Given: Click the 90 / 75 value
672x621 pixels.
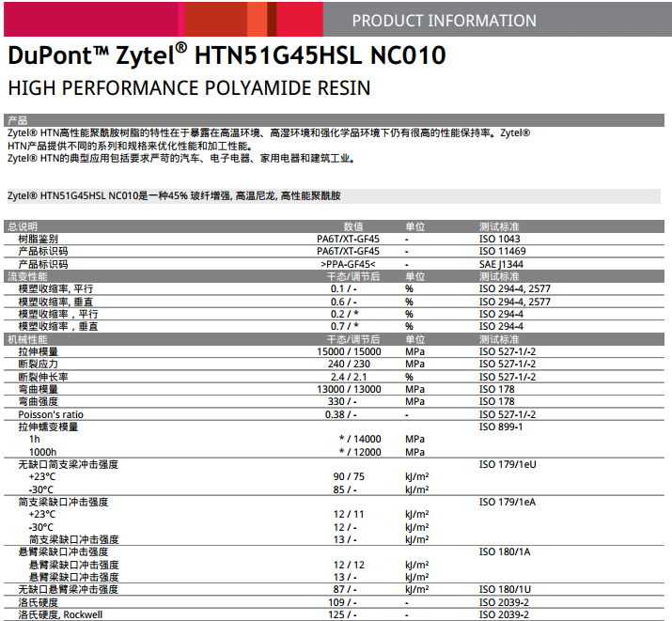Looking at the screenshot, I should [349, 476].
